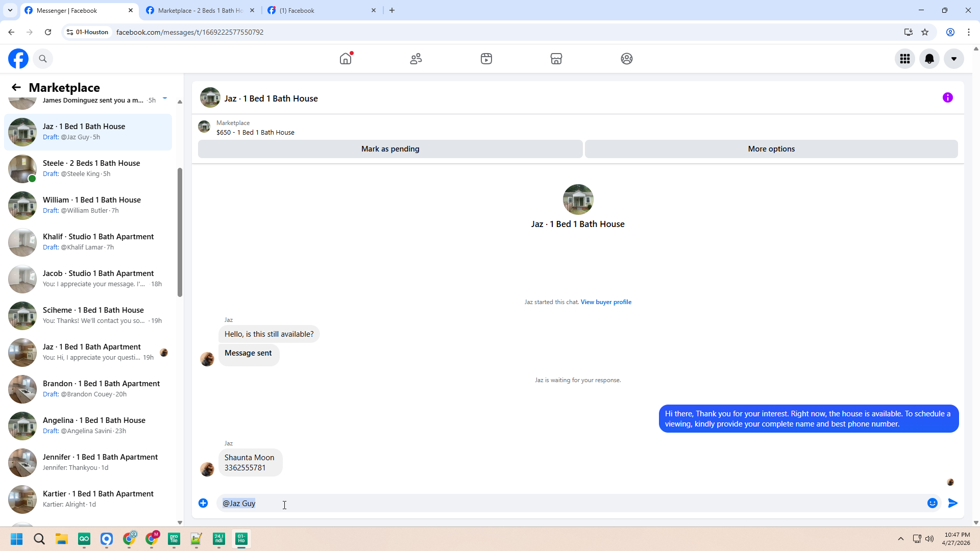This screenshot has width=980, height=551.
Task: Click Mark as pending button
Action: [390, 149]
